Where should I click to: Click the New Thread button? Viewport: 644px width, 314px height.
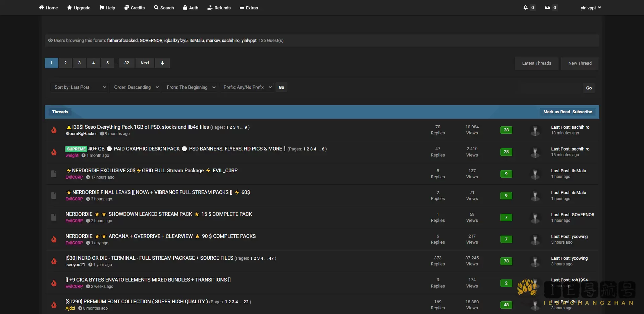coord(580,63)
